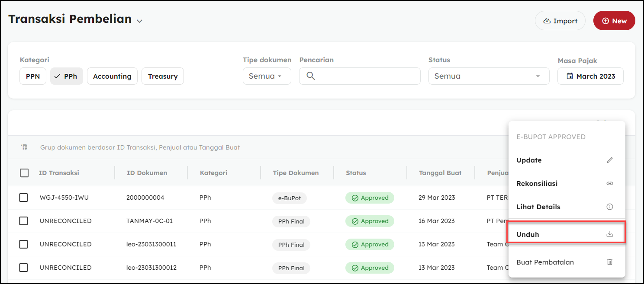Open the Tipe dokumen Semua dropdown
644x284 pixels.
click(267, 76)
